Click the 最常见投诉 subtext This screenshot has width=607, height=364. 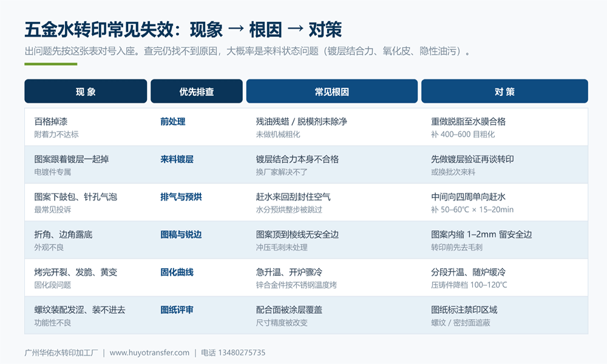(x=53, y=210)
